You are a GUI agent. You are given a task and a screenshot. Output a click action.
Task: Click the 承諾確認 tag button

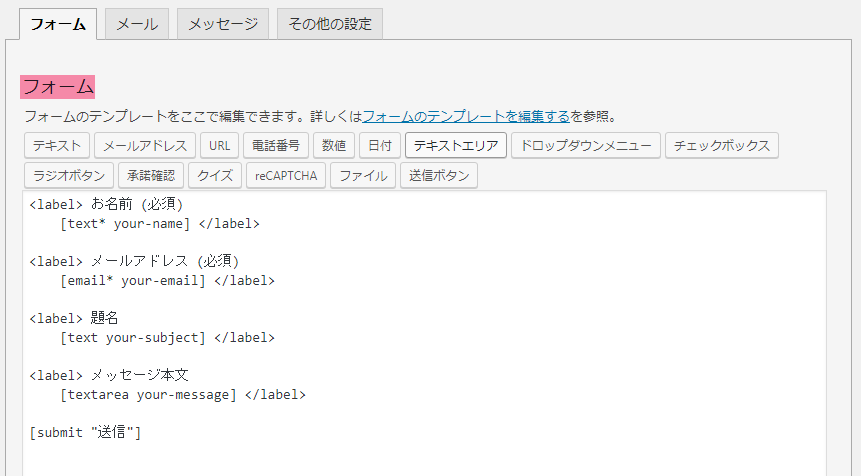click(x=151, y=175)
